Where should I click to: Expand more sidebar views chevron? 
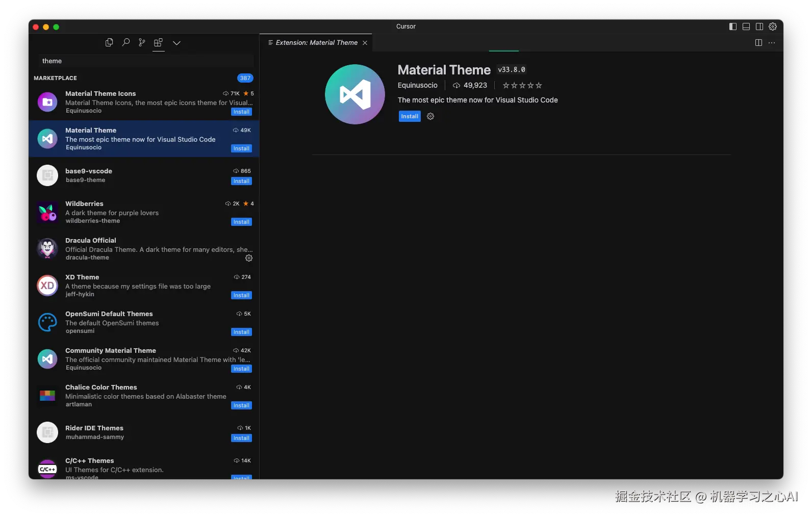176,43
